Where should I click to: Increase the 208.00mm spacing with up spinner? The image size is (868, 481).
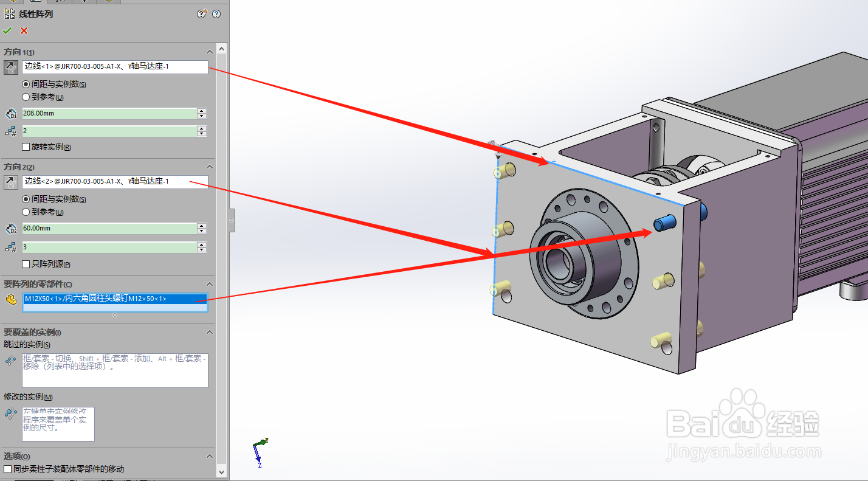click(202, 111)
